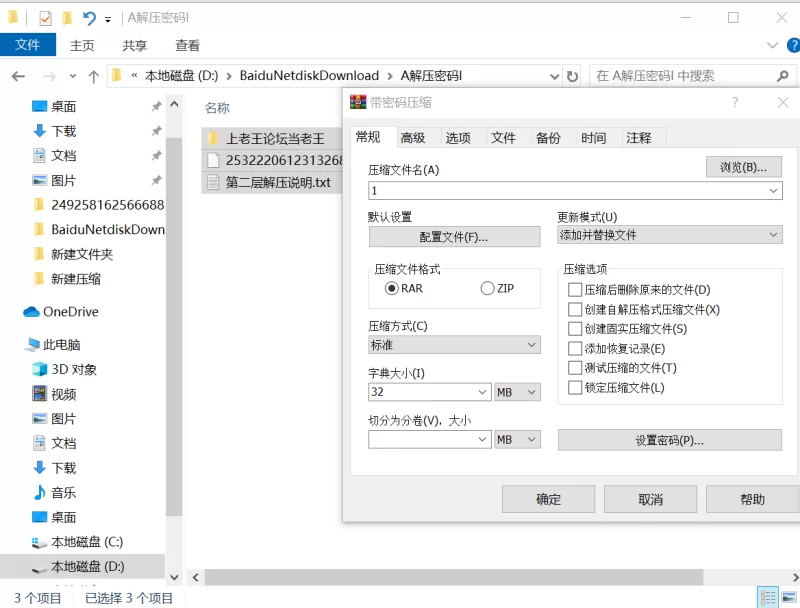The image size is (800, 608).
Task: Click the 名称 column header
Action: 217,108
